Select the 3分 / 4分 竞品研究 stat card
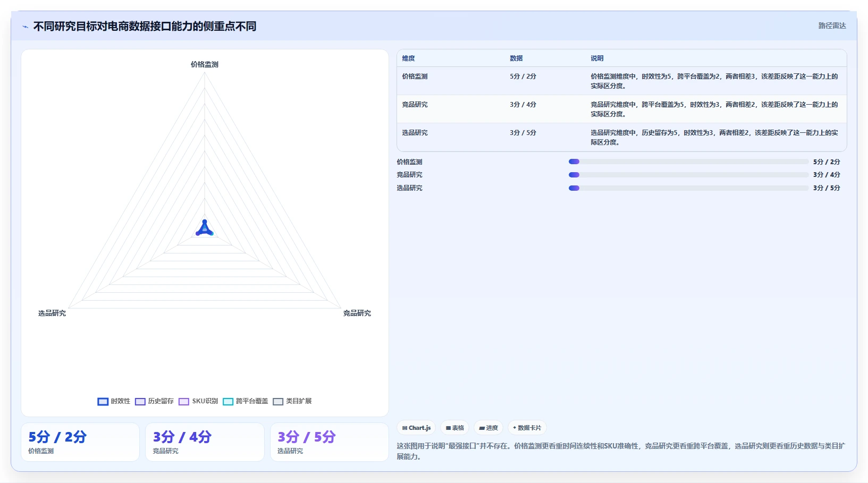This screenshot has height=483, width=868. [x=205, y=442]
